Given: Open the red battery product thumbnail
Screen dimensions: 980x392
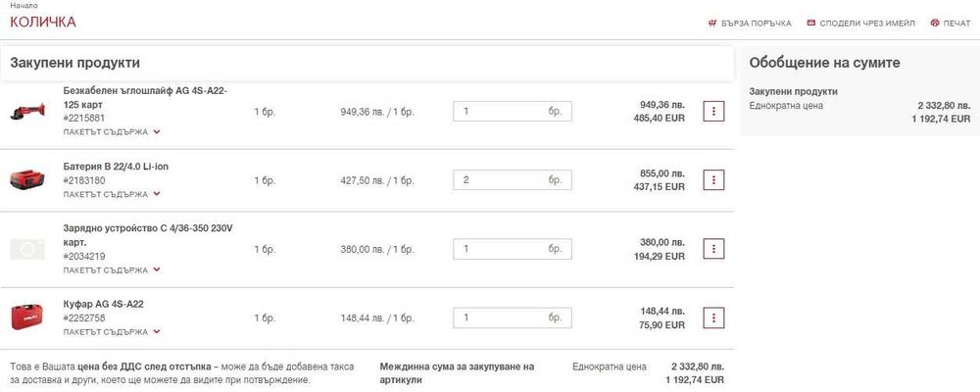Looking at the screenshot, I should [27, 180].
